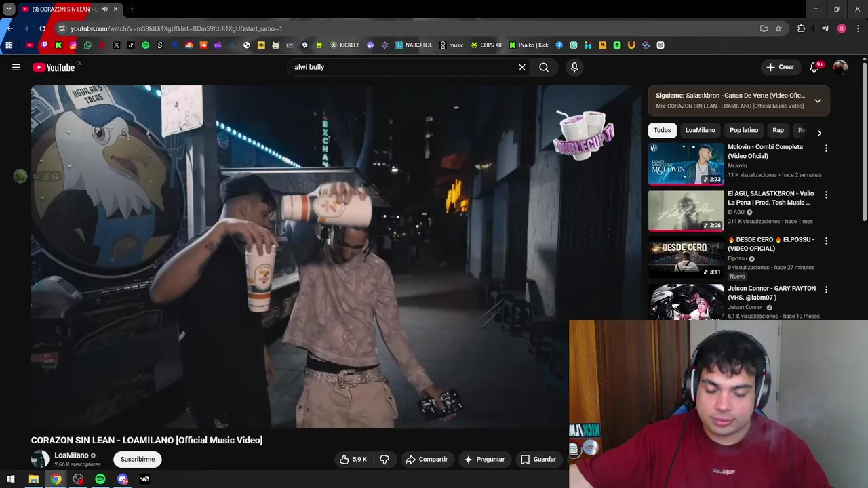Image resolution: width=868 pixels, height=488 pixels.
Task: Open the Facebook bookmark
Action: [x=559, y=45]
